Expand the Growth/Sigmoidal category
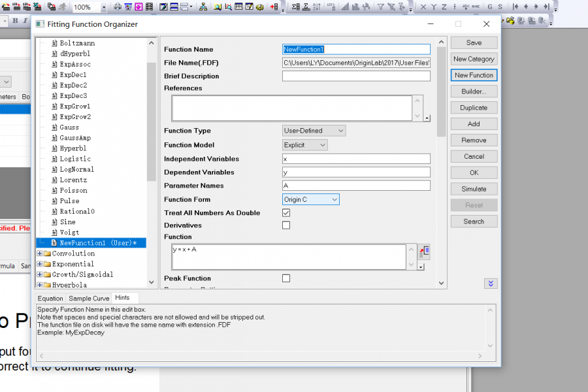Image resolution: width=588 pixels, height=392 pixels. (39, 274)
